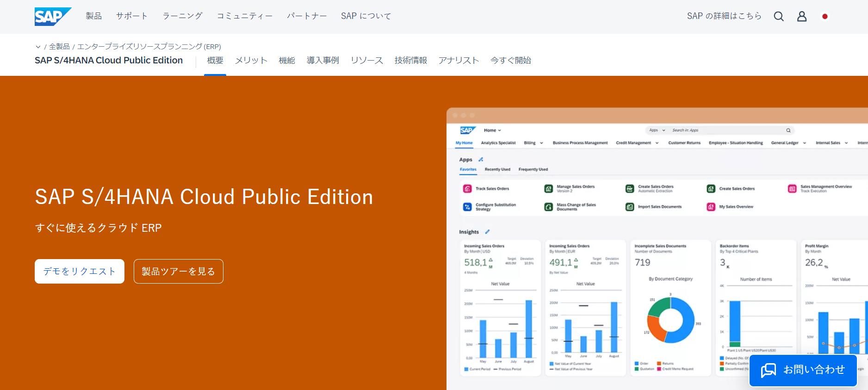Click the Incoming Sales Orders EUR chart card

click(x=586, y=308)
